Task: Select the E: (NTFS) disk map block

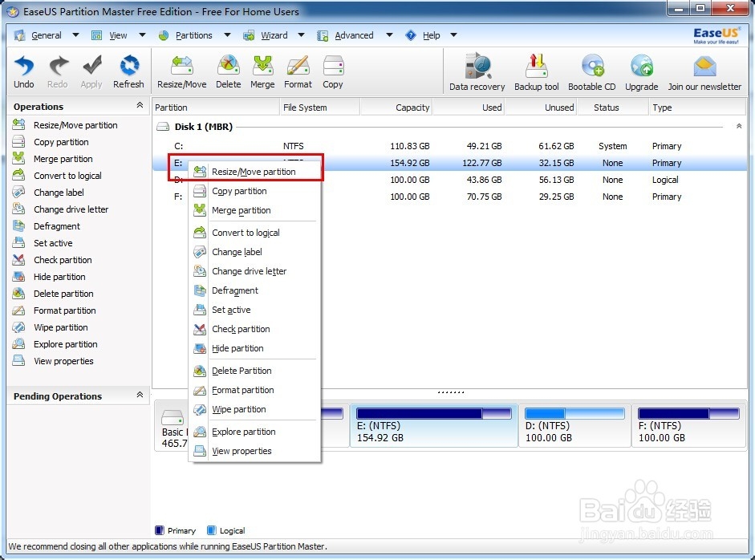Action: [434, 426]
